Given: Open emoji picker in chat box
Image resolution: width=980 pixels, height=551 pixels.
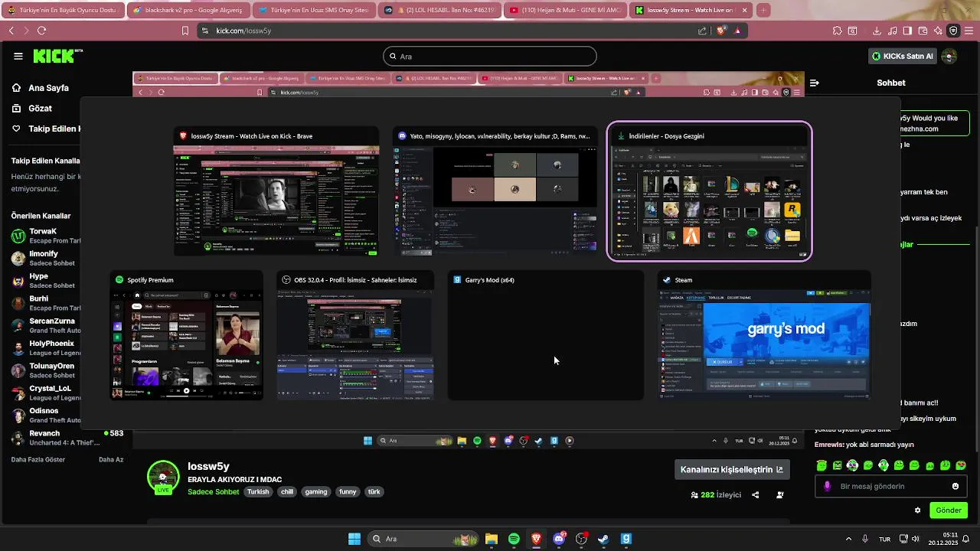Looking at the screenshot, I should (955, 486).
